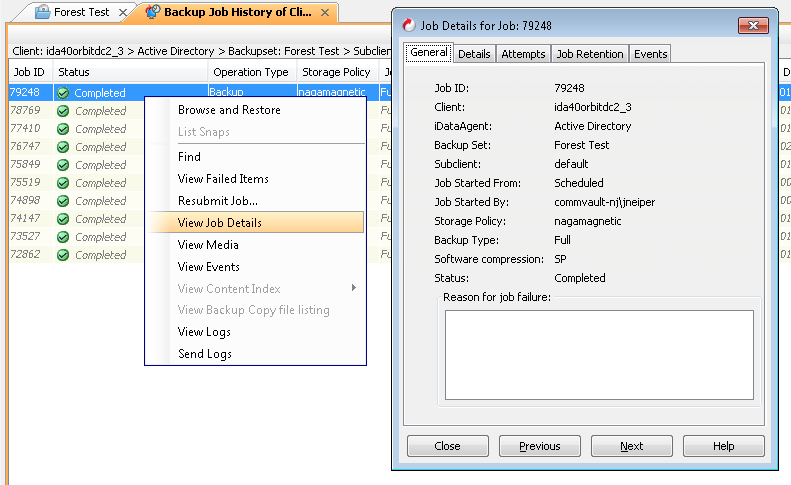Sort by the Operation Type column header
Viewport: 791px width, 485px height.
[250, 72]
